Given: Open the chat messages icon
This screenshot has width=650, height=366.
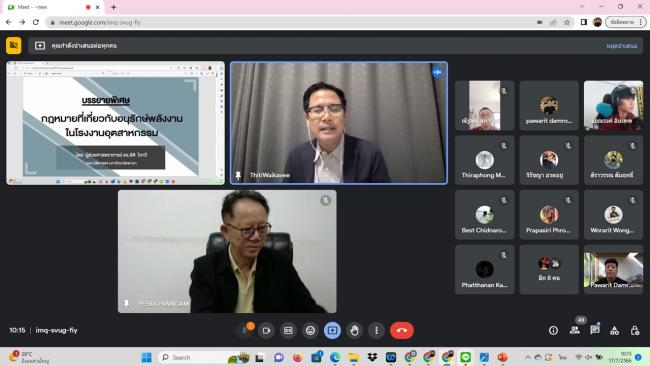Looking at the screenshot, I should [x=595, y=330].
